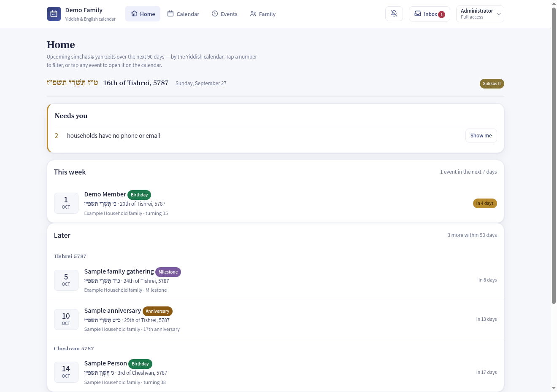Click '3 more within 90 days' text
557x392 pixels.
(x=472, y=235)
